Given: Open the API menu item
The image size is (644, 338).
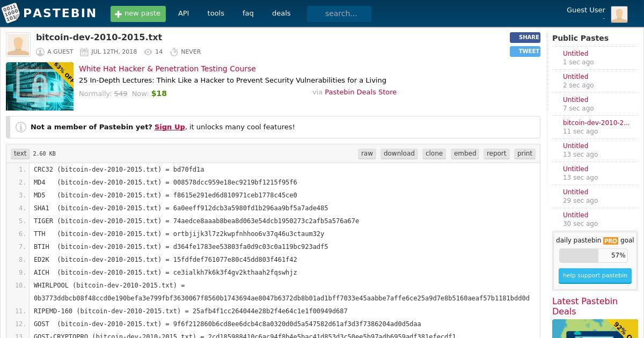Looking at the screenshot, I should (184, 13).
